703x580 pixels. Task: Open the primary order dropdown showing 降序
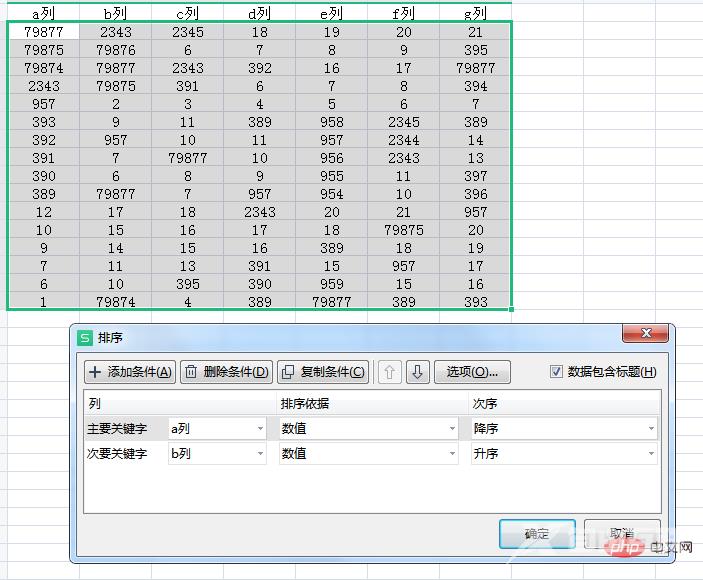tap(564, 428)
